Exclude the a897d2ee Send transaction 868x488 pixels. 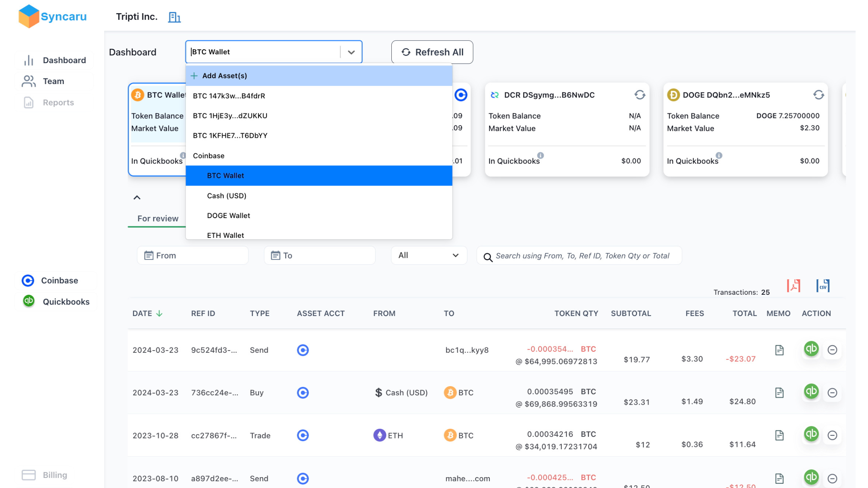832,478
